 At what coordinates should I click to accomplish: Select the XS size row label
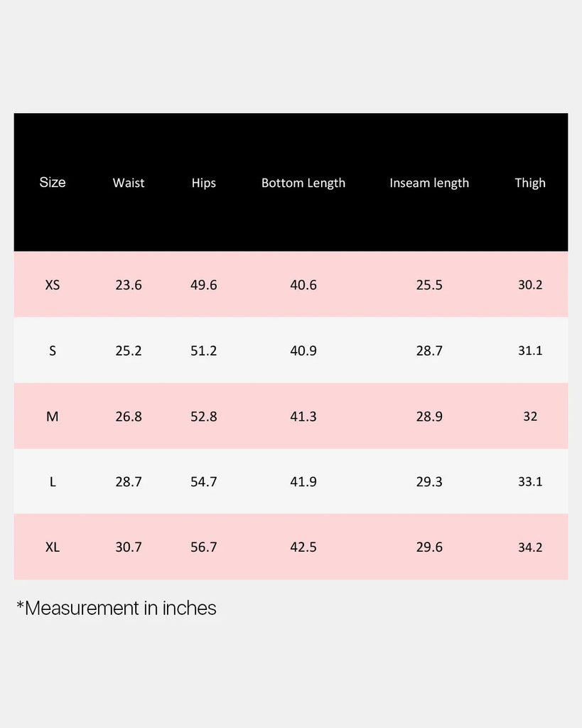[53, 285]
